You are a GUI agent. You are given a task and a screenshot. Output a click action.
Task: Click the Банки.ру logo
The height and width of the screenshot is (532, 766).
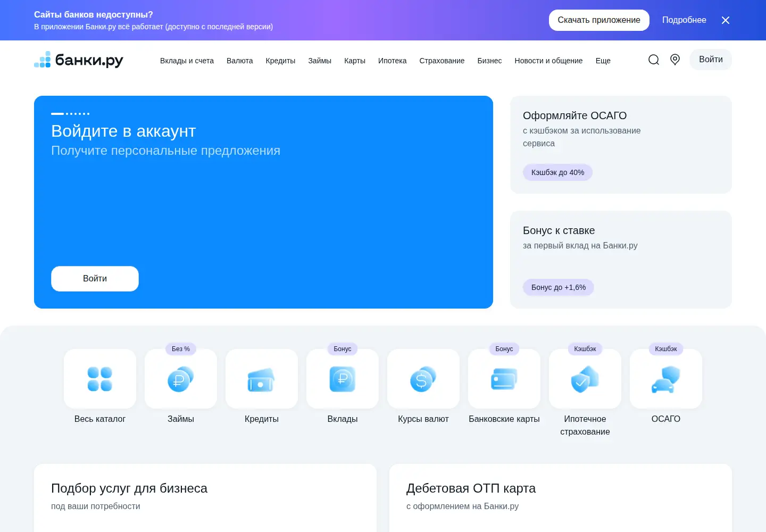(79, 60)
